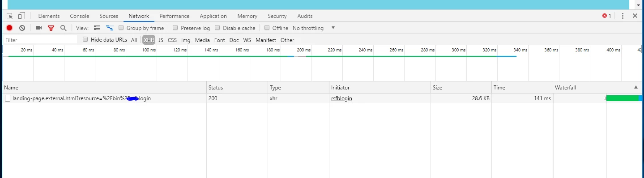644x178 pixels.
Task: Click the Waterfall sort arrow
Action: click(636, 87)
